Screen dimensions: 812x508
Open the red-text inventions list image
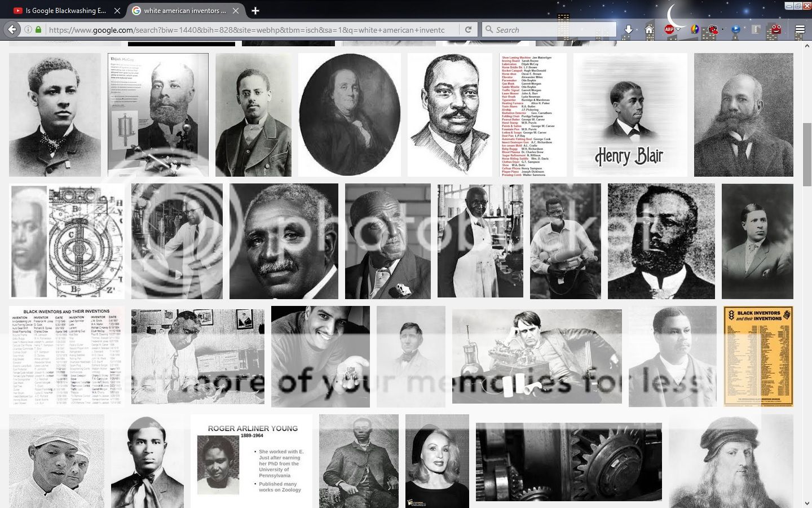click(x=533, y=115)
